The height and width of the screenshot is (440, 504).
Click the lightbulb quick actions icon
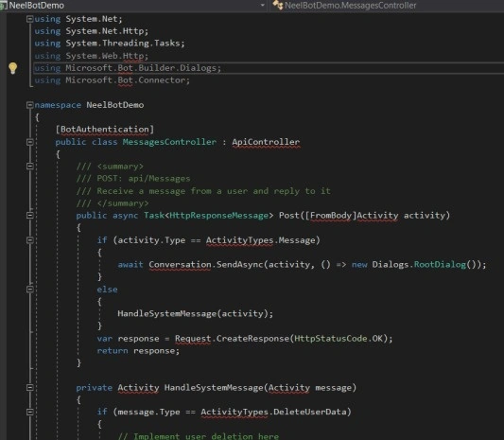12,68
